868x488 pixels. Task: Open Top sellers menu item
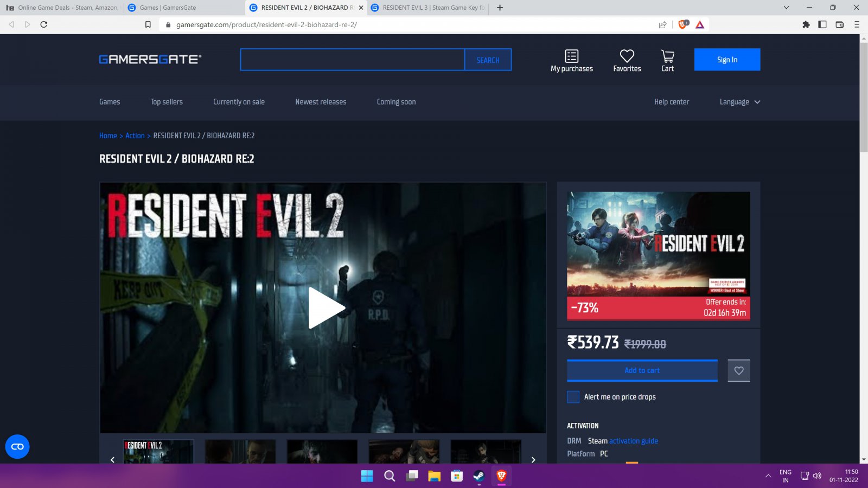tap(167, 102)
